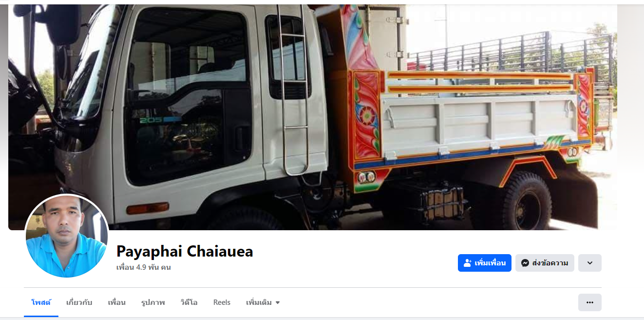
Task: Click the Messenger icon in message button
Action: pos(525,263)
